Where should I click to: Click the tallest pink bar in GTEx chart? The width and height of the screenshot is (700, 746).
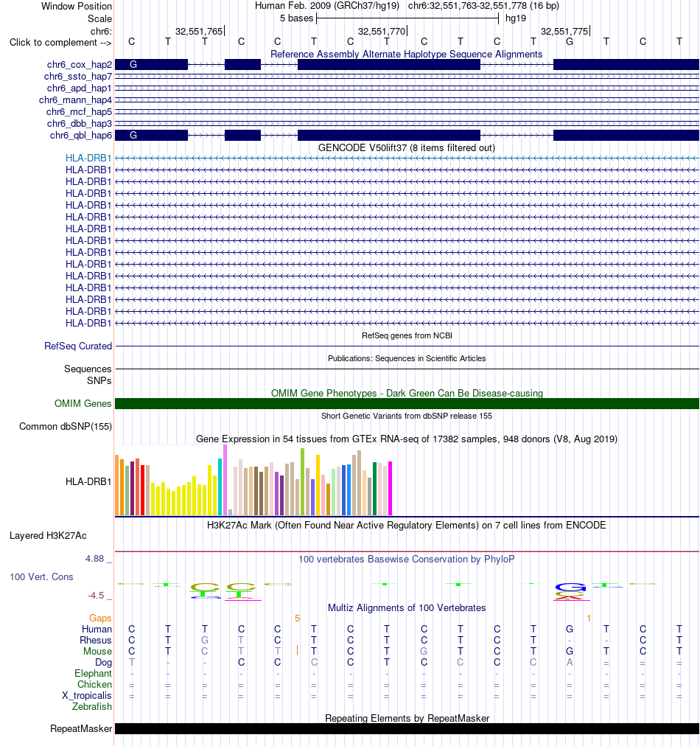click(225, 480)
